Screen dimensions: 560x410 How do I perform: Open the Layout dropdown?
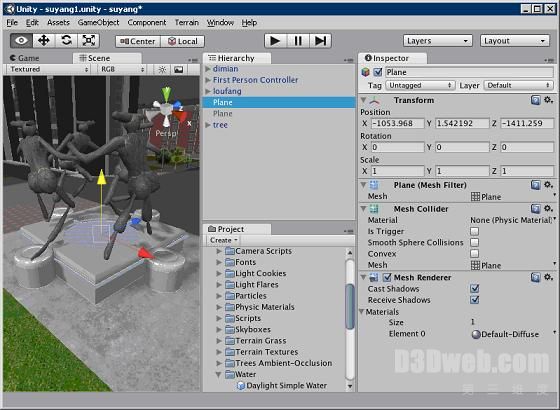coord(515,41)
